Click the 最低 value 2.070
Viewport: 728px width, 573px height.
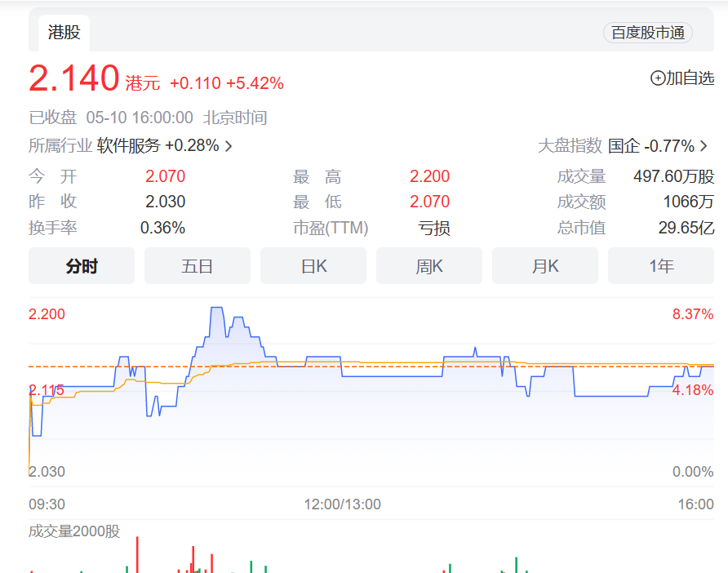click(429, 202)
